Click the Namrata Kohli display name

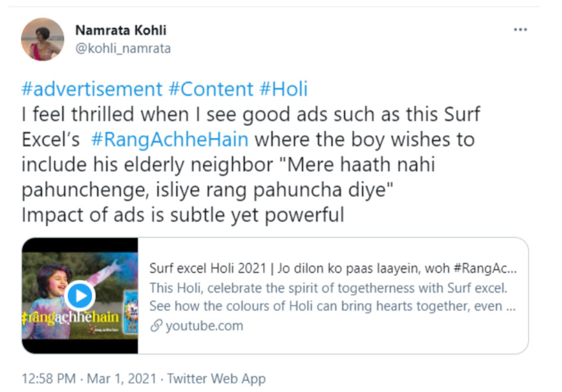tap(120, 30)
